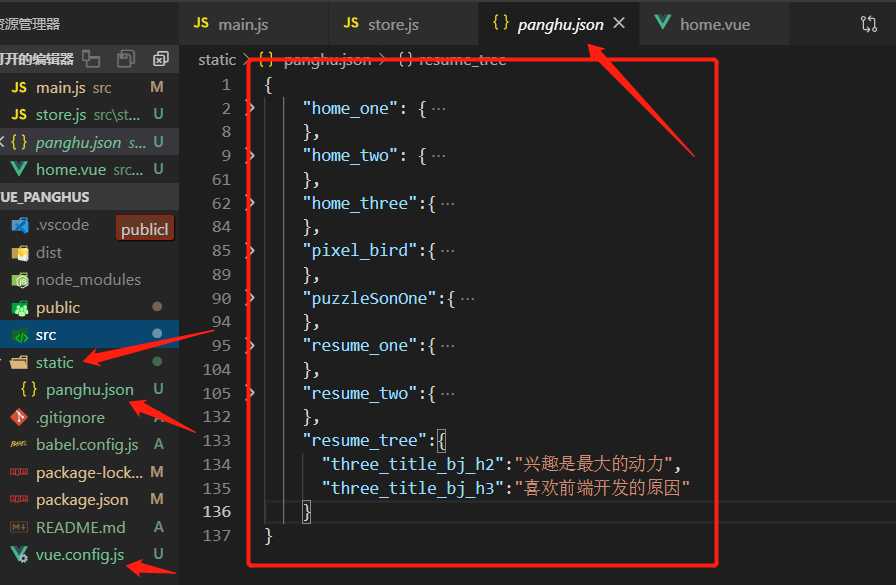
Task: Click the static breadcrumb segment
Action: [217, 59]
